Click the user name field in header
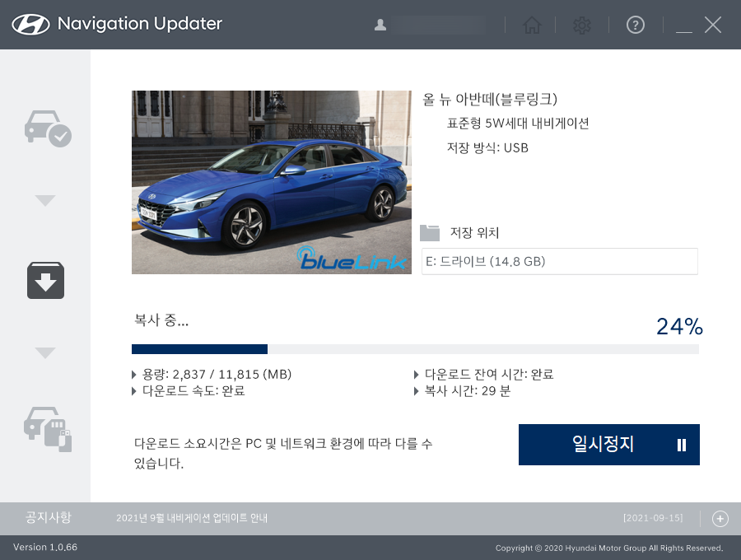The height and width of the screenshot is (560, 741). coord(438,25)
